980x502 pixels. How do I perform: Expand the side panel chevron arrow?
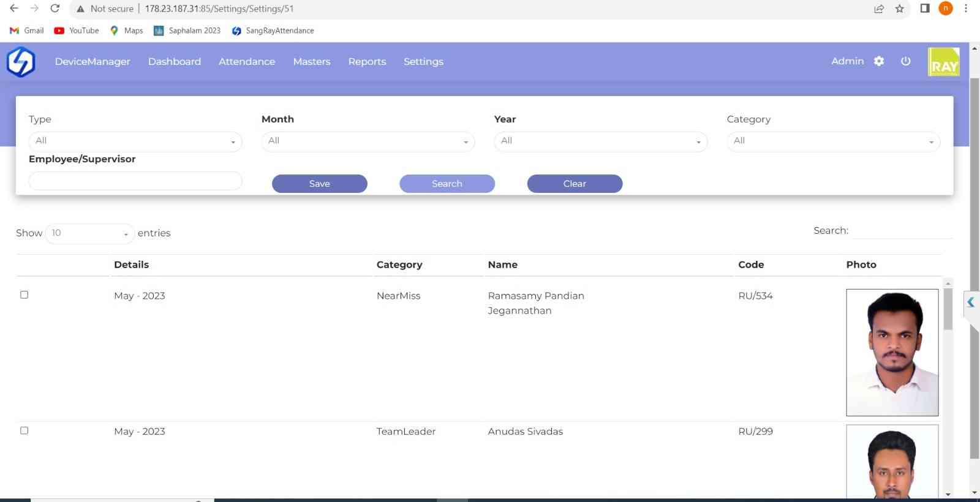point(971,302)
